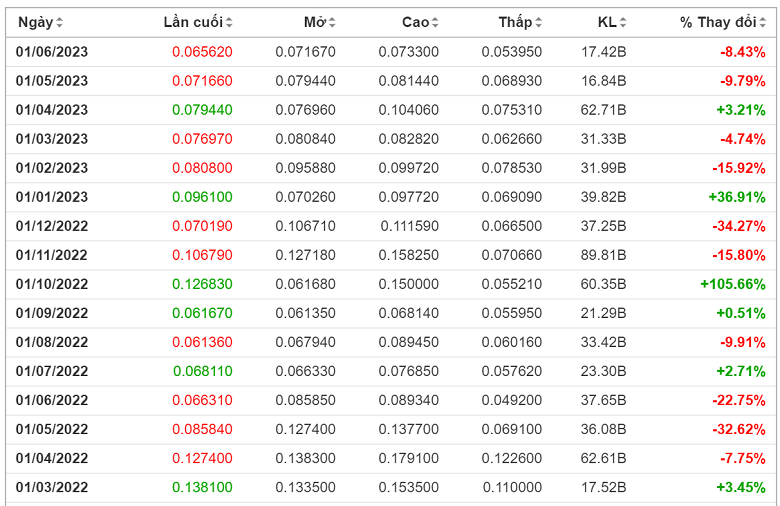Click the -34.27% change cell

tap(738, 226)
